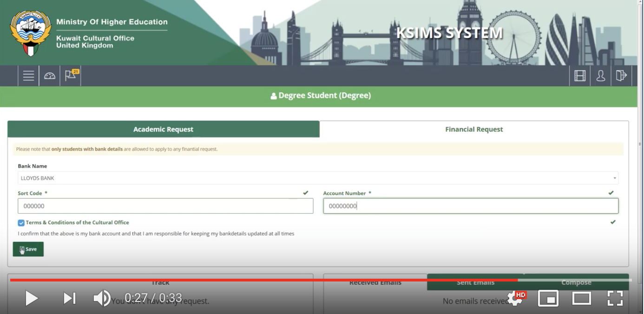The width and height of the screenshot is (644, 314).
Task: Skip to the next video
Action: point(69,298)
